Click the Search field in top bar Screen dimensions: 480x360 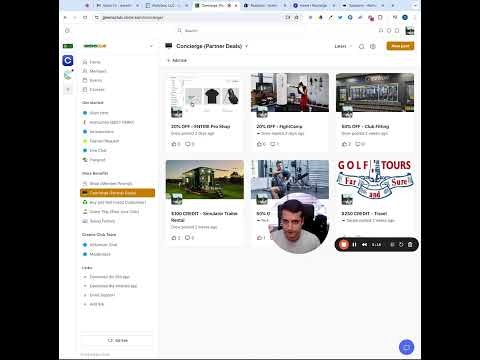(x=240, y=30)
